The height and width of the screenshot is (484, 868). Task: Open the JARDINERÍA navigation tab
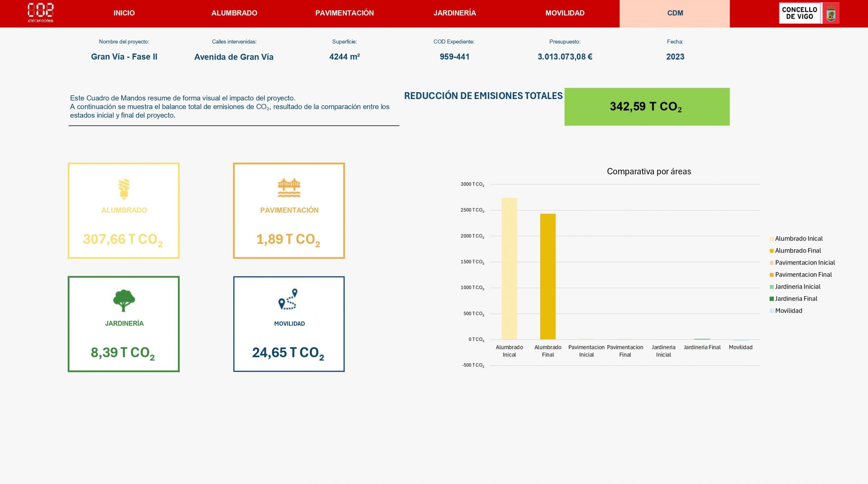455,13
